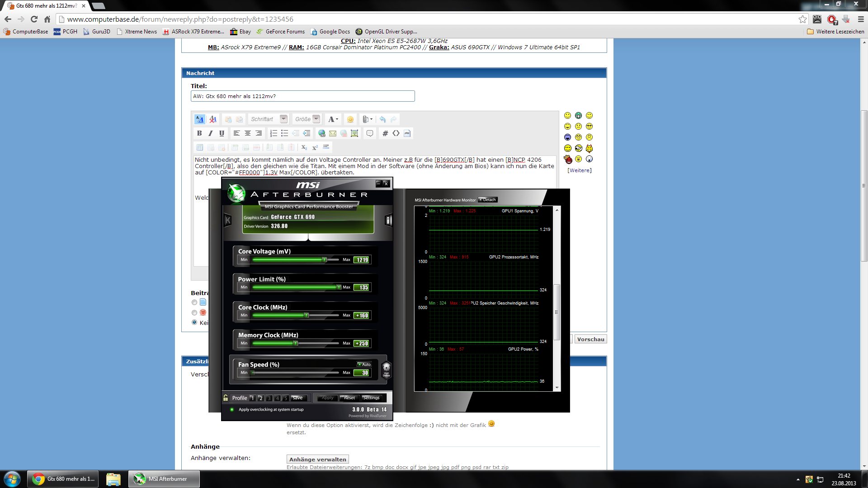Click the insert quote bubble icon
This screenshot has width=868, height=488.
click(x=370, y=133)
